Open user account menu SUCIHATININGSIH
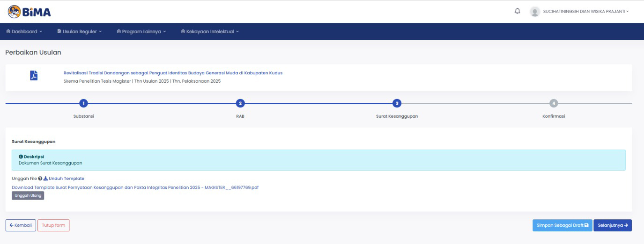The width and height of the screenshot is (644, 244). [x=585, y=12]
